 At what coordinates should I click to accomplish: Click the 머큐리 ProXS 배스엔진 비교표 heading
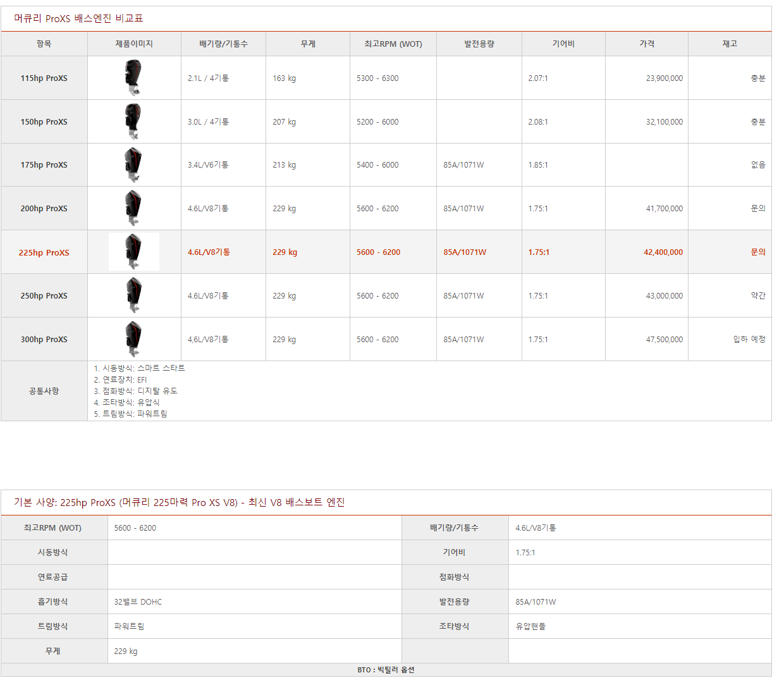(78, 18)
